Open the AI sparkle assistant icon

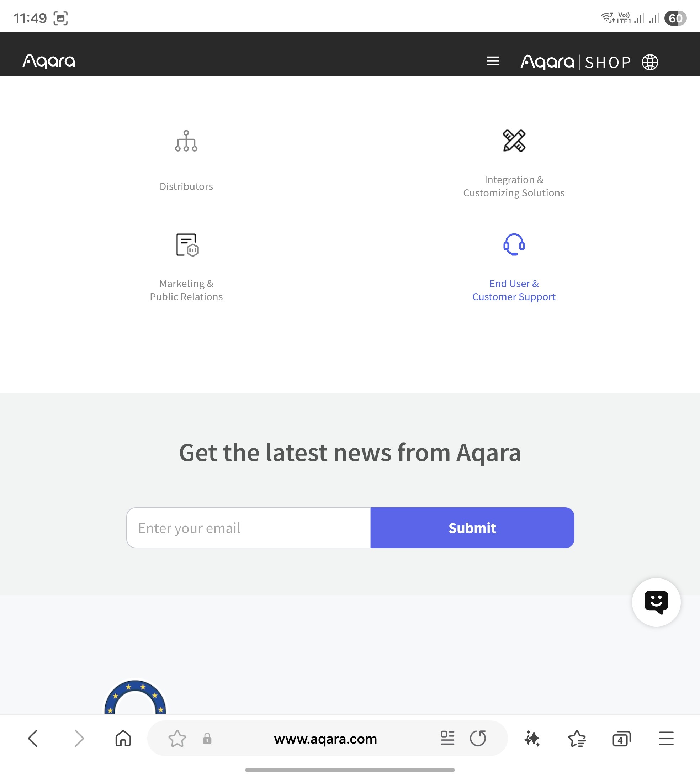click(x=532, y=739)
